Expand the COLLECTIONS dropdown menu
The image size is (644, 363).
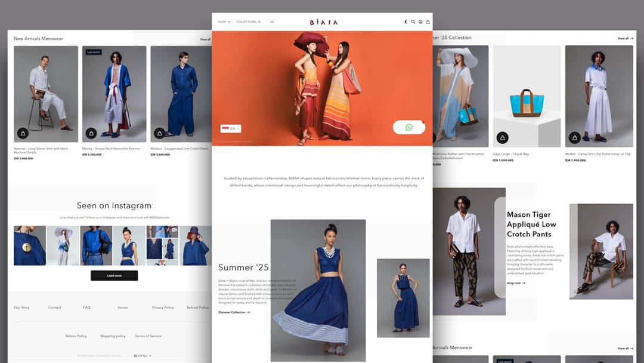coord(248,22)
